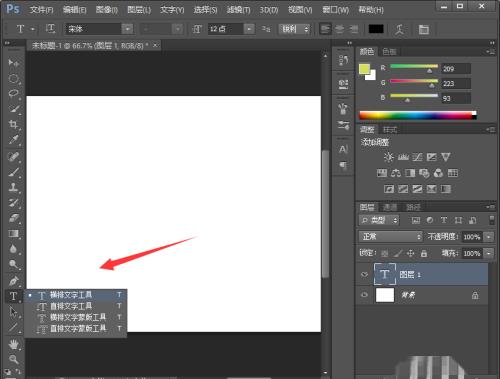Viewport: 500px width, 379px height.
Task: Select the Clone Stamp tool
Action: [x=13, y=187]
